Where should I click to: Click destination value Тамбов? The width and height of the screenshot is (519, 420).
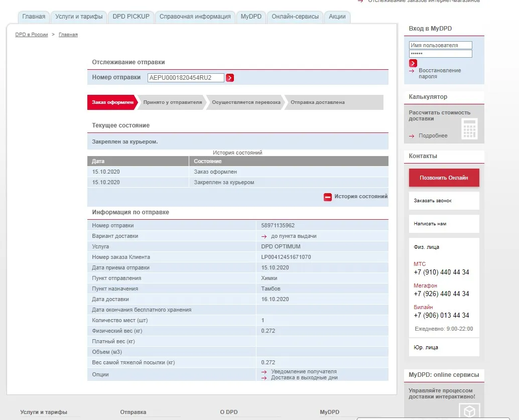tap(271, 289)
